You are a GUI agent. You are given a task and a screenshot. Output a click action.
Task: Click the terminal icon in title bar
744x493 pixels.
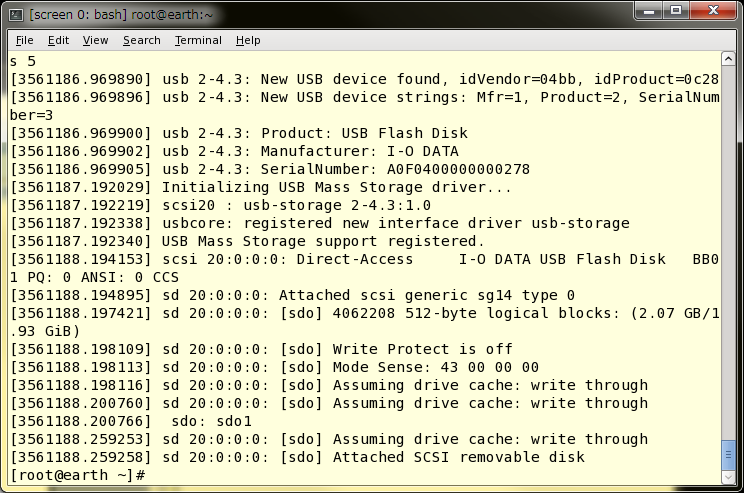click(x=16, y=15)
